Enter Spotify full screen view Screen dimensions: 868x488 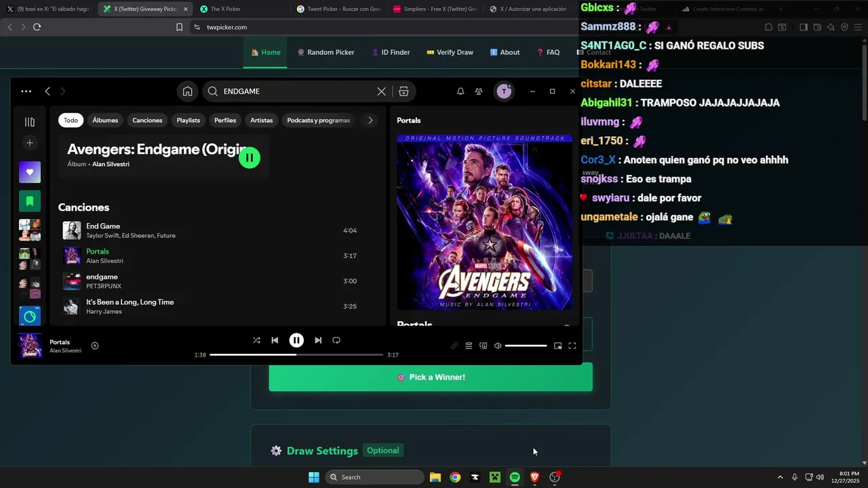(572, 346)
